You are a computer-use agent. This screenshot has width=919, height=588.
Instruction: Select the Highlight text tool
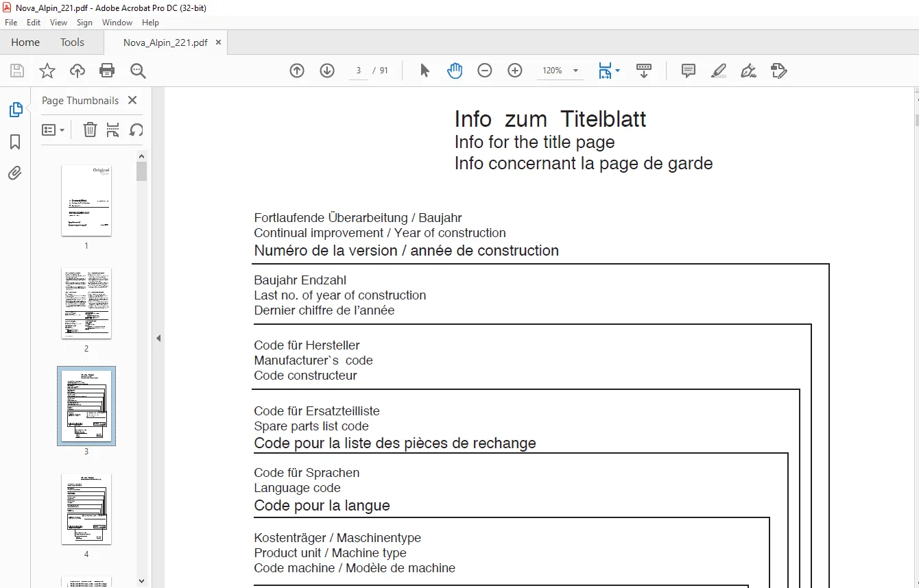click(x=719, y=71)
